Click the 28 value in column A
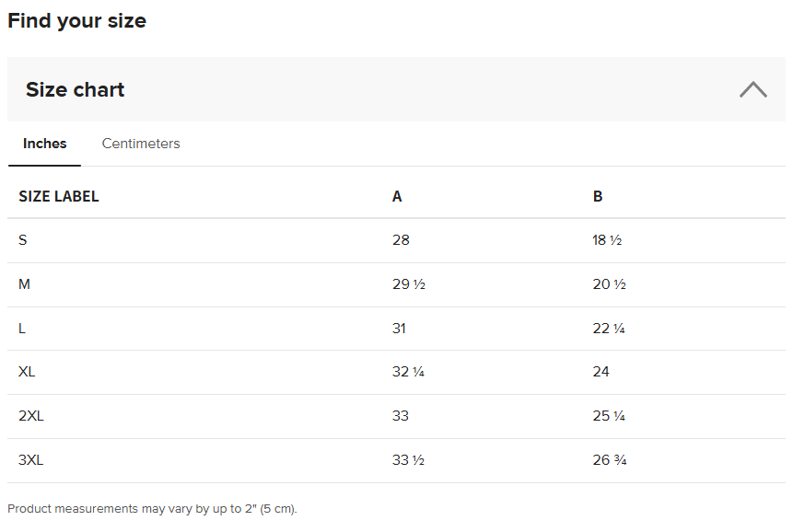Screen dimensions: 793x532 tap(401, 240)
